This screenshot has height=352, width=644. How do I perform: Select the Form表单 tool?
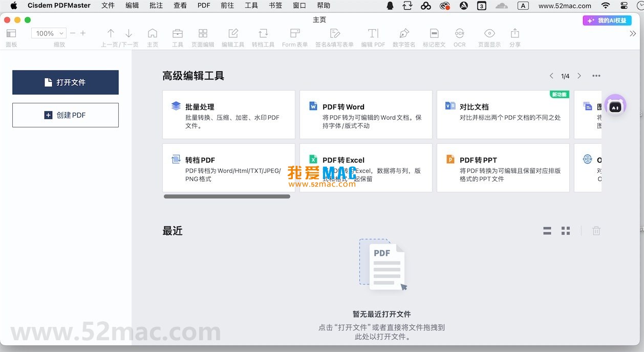point(295,33)
